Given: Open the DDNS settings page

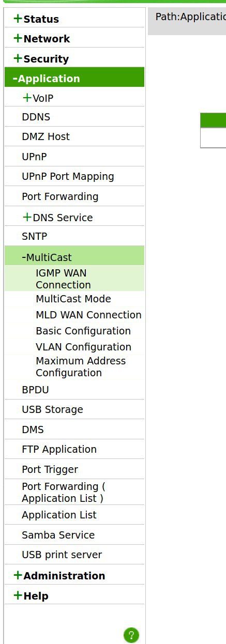Looking at the screenshot, I should pos(36,117).
